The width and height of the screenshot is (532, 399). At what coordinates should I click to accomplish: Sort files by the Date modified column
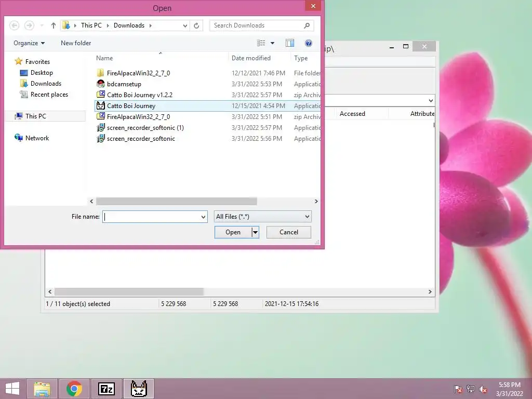[x=251, y=58]
